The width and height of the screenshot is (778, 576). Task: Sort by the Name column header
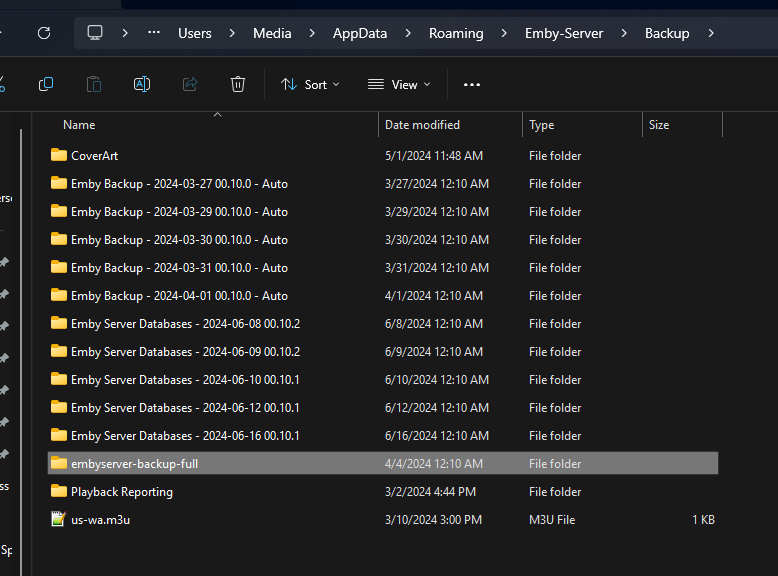(79, 125)
